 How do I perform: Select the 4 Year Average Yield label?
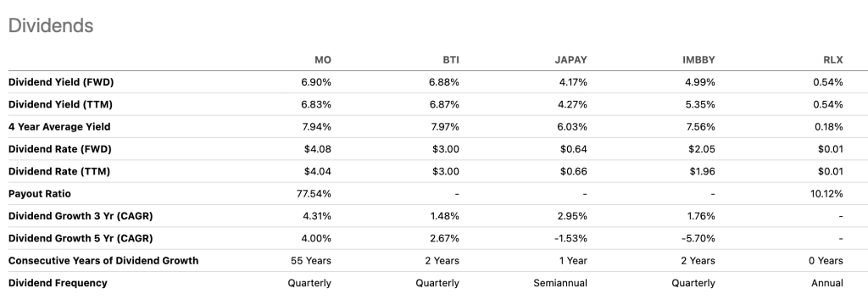(59, 127)
